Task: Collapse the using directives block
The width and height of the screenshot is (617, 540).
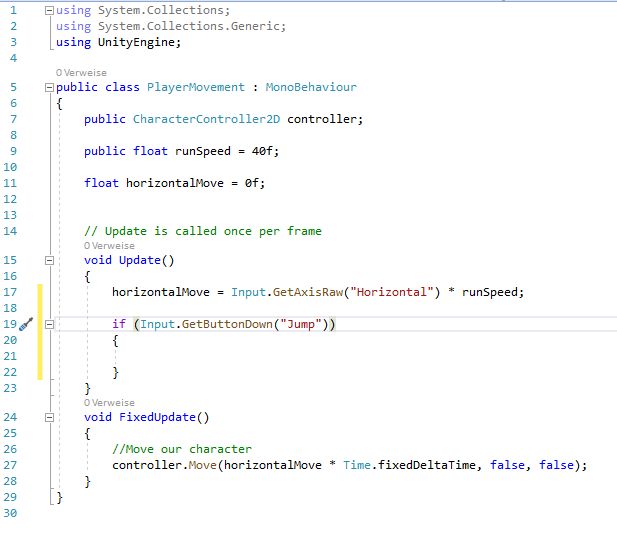Action: pos(49,10)
